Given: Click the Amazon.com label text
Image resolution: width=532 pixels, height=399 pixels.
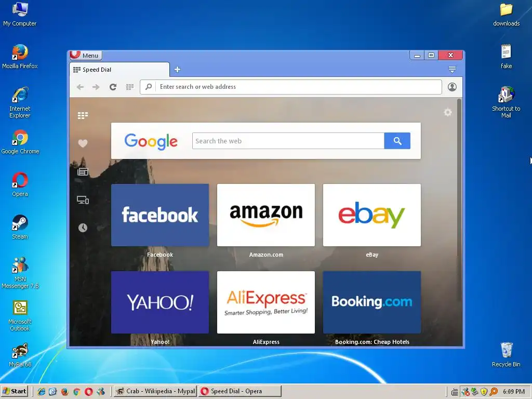Looking at the screenshot, I should pyautogui.click(x=266, y=255).
